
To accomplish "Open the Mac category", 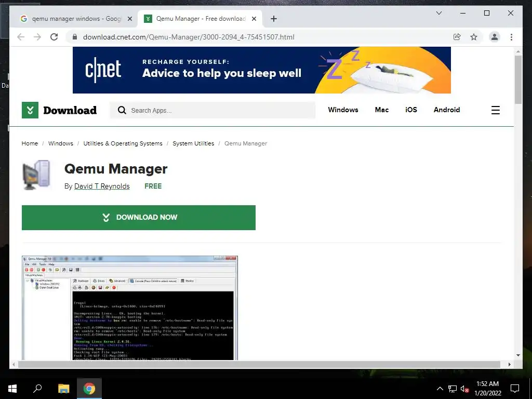I will tap(382, 110).
